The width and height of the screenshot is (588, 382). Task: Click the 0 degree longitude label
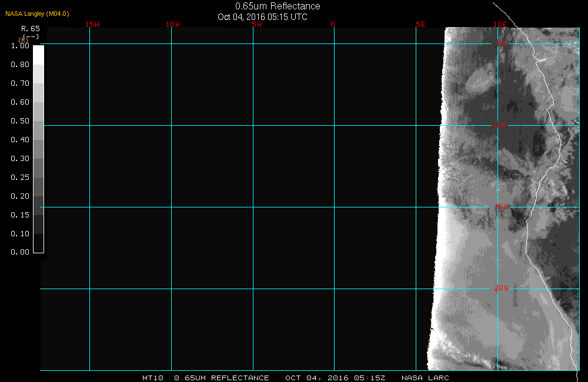point(333,25)
